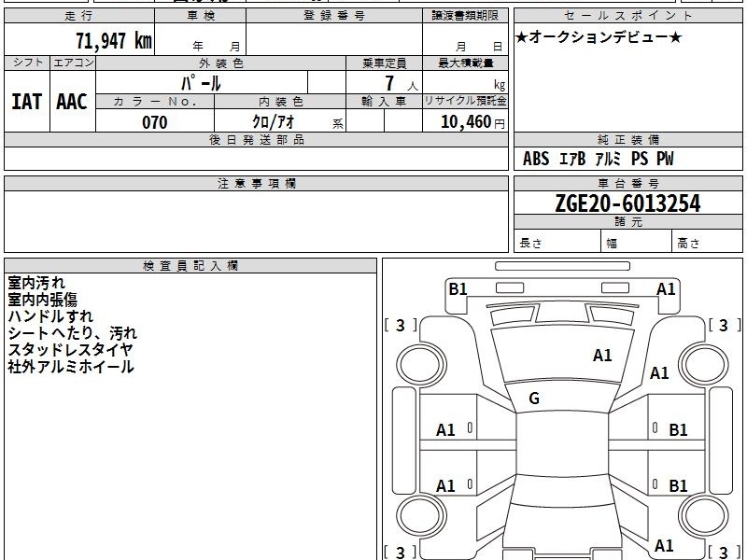This screenshot has height=560, width=747.
Task: Select the 諸元 header
Action: pos(627,222)
